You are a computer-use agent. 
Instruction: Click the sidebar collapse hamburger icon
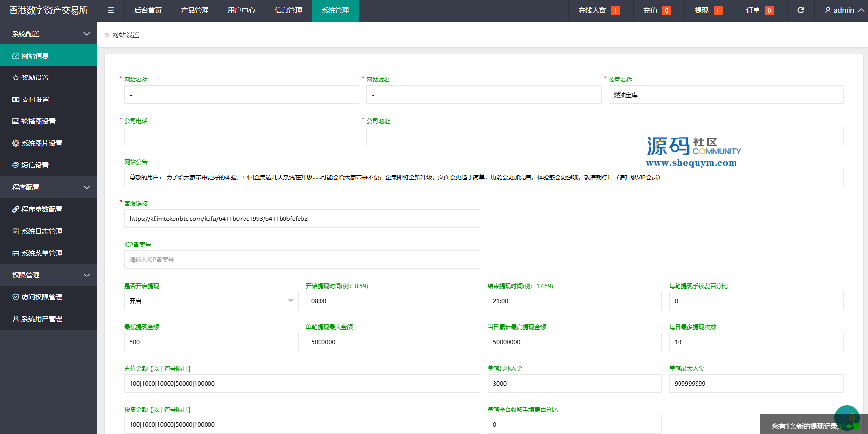pyautogui.click(x=111, y=10)
